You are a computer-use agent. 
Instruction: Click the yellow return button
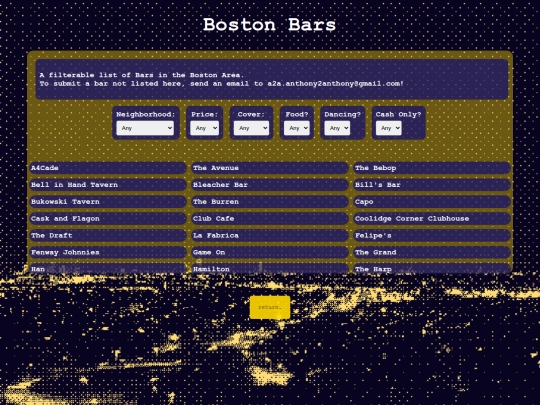pyautogui.click(x=270, y=307)
